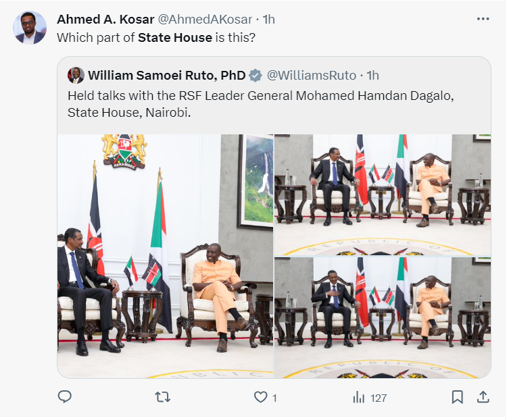507x420 pixels.
Task: Click William Ruto's small avatar
Action: point(76,74)
